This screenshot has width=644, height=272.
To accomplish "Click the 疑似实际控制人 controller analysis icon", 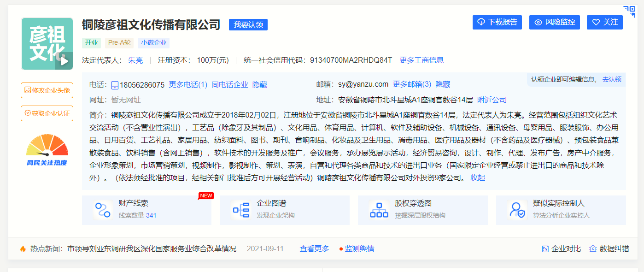I will (516, 209).
